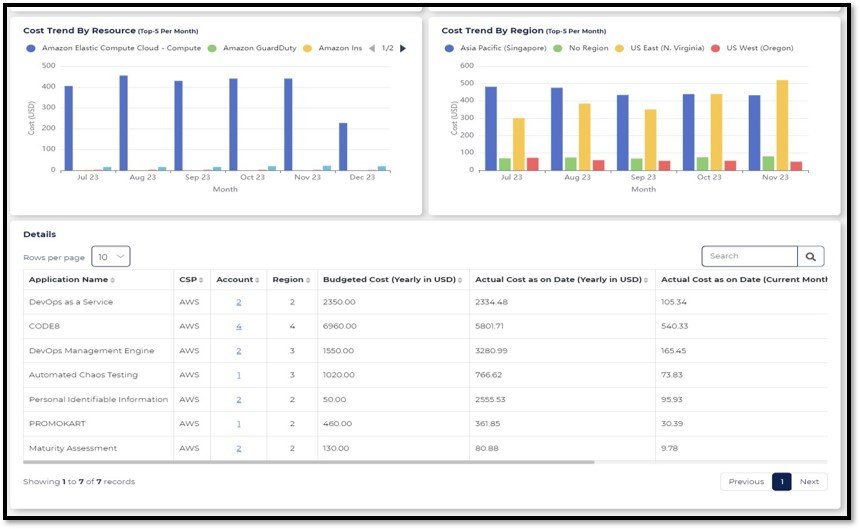Viewport: 860px width, 529px height.
Task: Sort by Account column header
Action: pyautogui.click(x=238, y=280)
